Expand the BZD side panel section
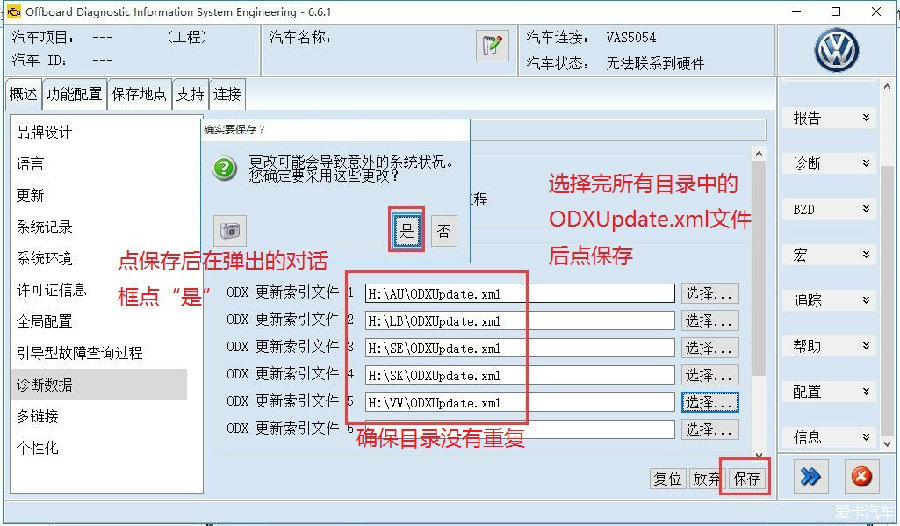 [x=829, y=209]
